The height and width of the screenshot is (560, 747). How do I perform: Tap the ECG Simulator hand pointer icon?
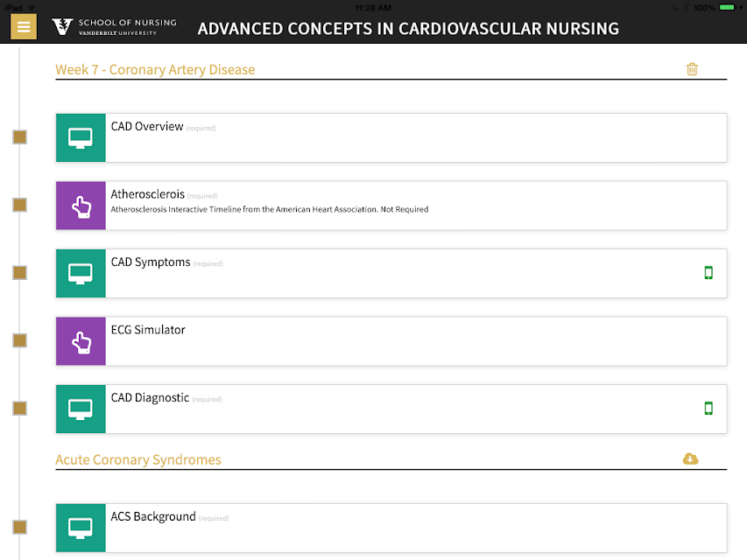81,341
